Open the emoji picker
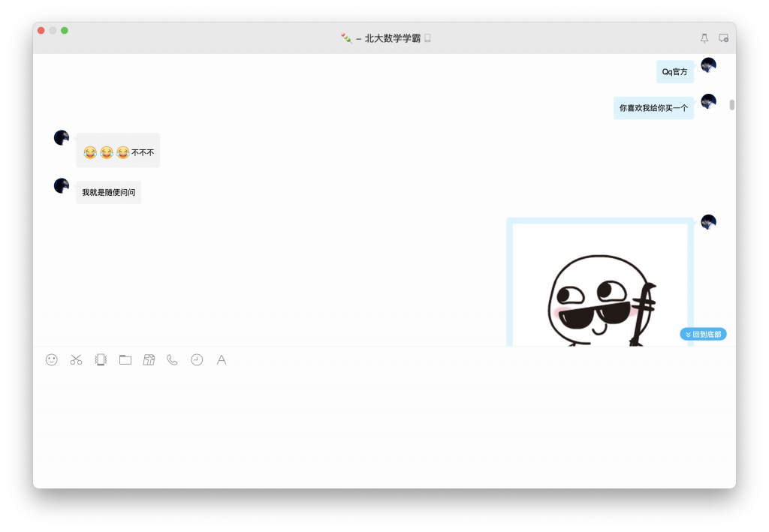Viewport: 769px width, 532px height. (51, 360)
